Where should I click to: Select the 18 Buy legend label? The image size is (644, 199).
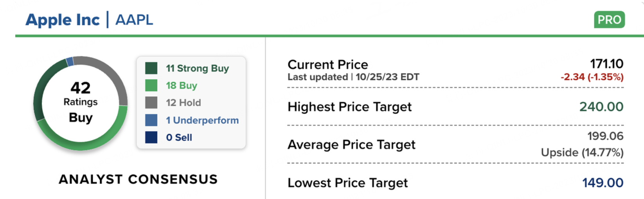pyautogui.click(x=182, y=85)
